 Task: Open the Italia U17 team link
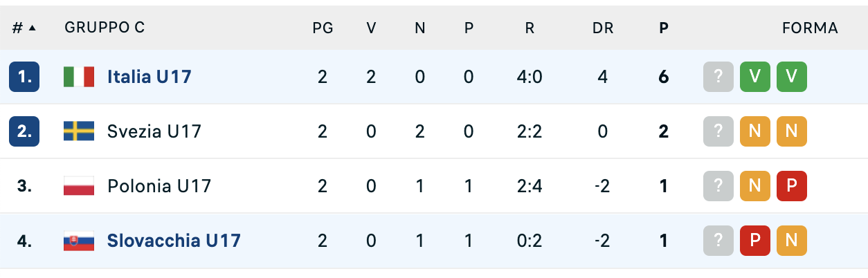pos(149,77)
